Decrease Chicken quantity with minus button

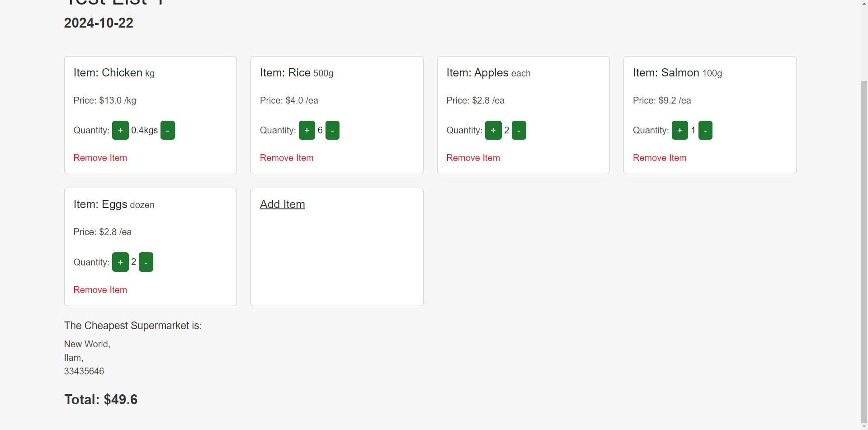(x=167, y=130)
